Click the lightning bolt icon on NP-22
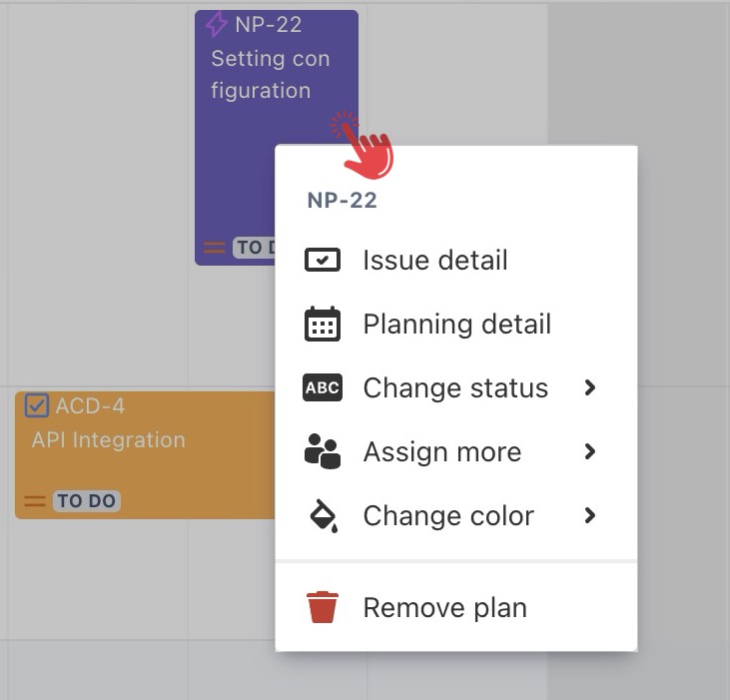 pyautogui.click(x=216, y=25)
